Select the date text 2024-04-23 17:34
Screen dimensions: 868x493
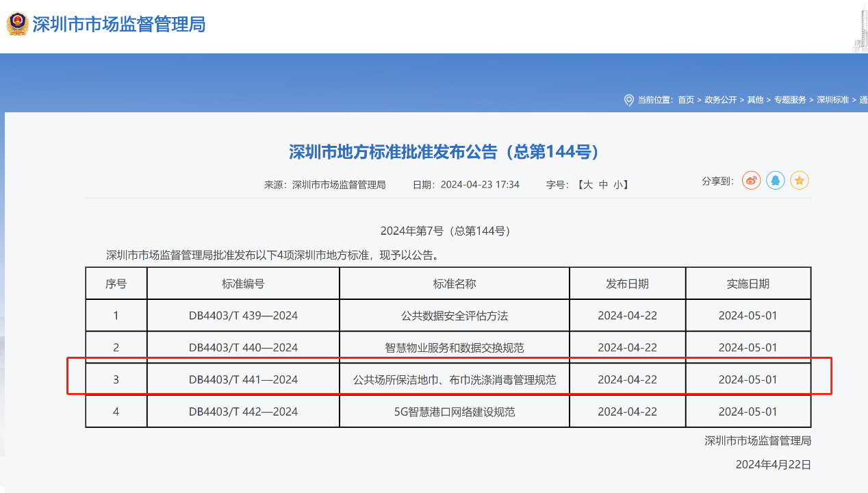click(480, 185)
